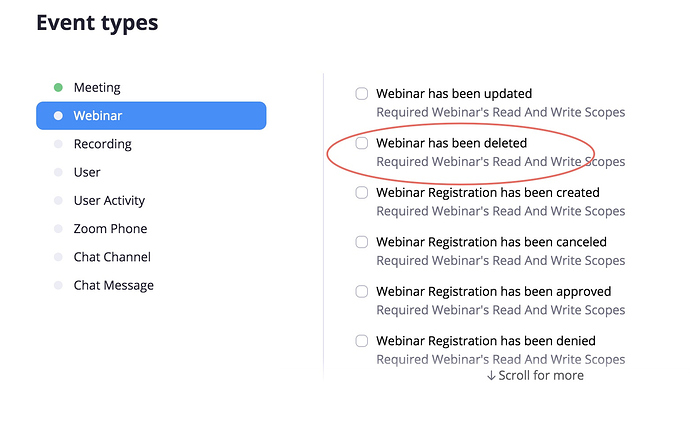Click the 'Scroll for more' indicator
The width and height of the screenshot is (690, 422).
coord(535,375)
